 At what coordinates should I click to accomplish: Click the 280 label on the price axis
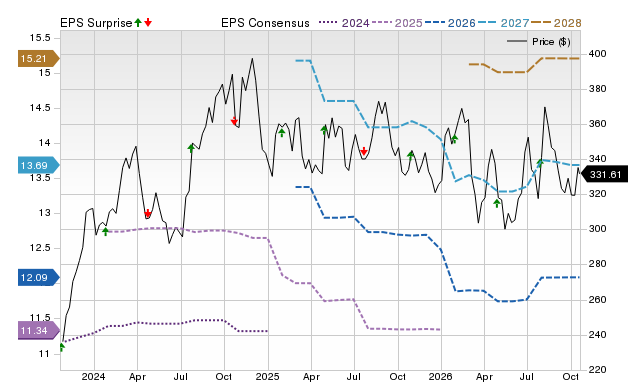(597, 264)
